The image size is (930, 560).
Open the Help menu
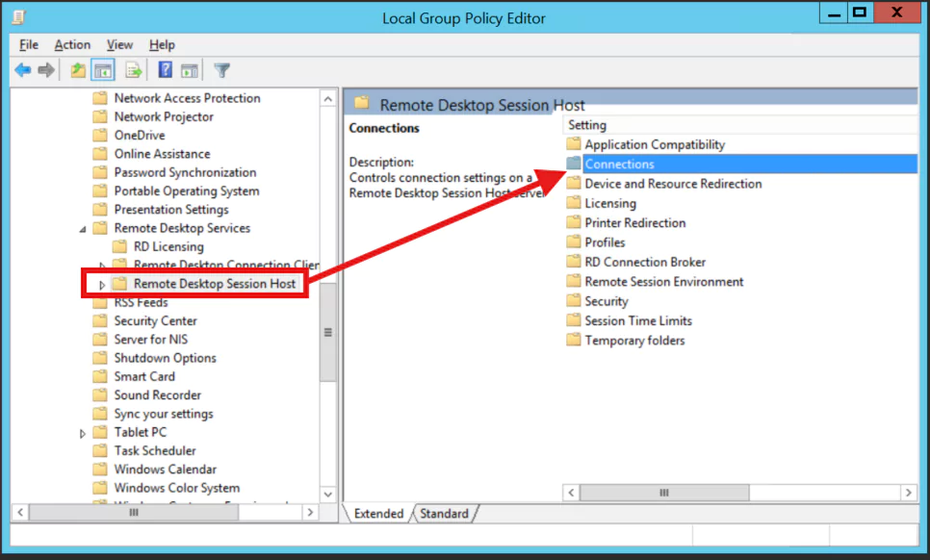click(162, 44)
